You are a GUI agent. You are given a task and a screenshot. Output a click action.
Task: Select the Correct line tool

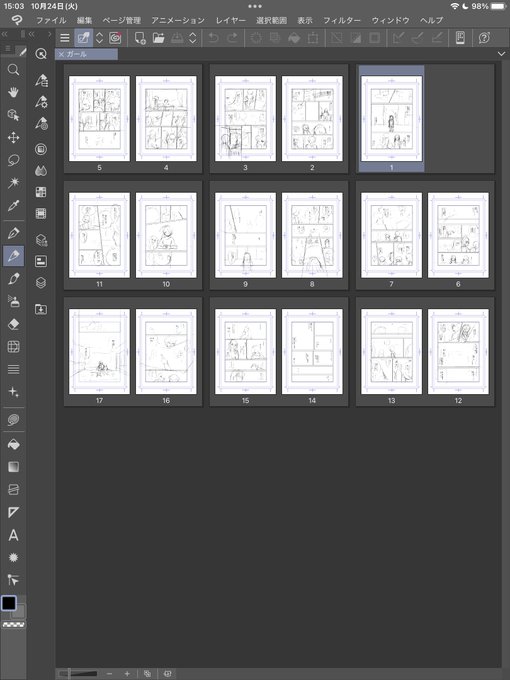13,580
